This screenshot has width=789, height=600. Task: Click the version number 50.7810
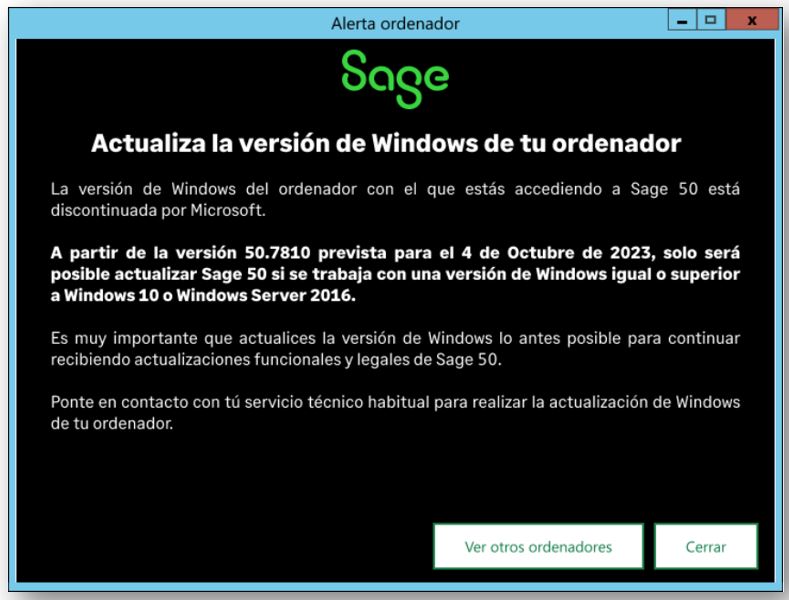tap(277, 253)
